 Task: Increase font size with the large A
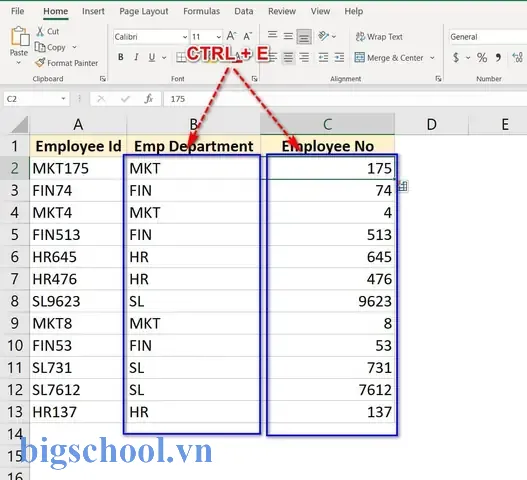pos(231,36)
